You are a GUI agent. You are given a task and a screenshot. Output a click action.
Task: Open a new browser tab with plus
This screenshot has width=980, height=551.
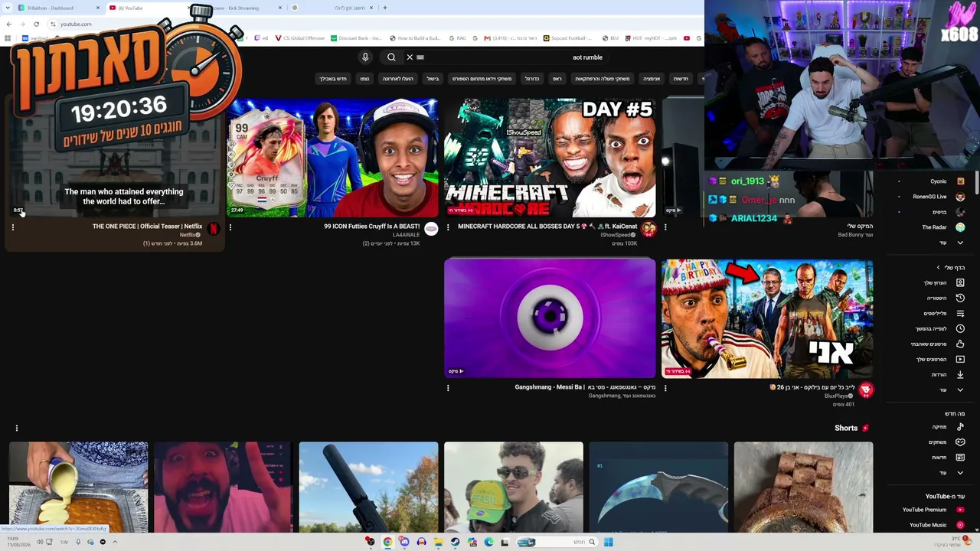pos(384,8)
